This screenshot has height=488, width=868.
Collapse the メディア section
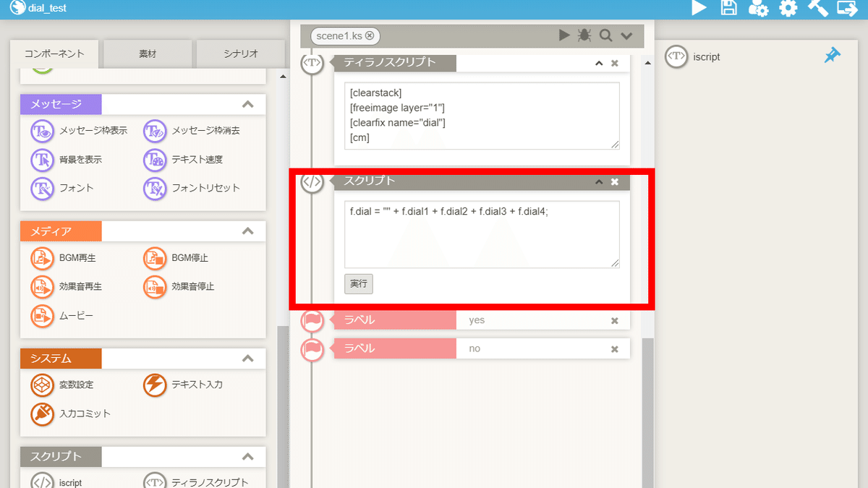pos(248,231)
